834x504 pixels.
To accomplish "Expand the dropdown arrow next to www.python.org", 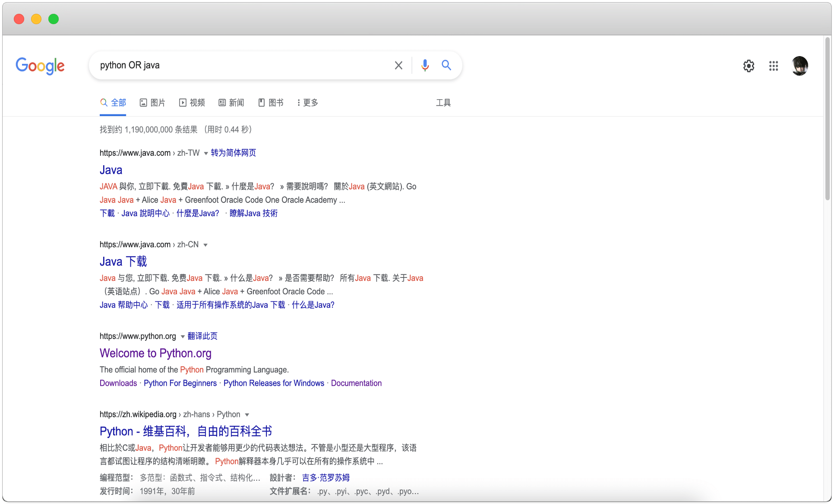I will pyautogui.click(x=183, y=337).
